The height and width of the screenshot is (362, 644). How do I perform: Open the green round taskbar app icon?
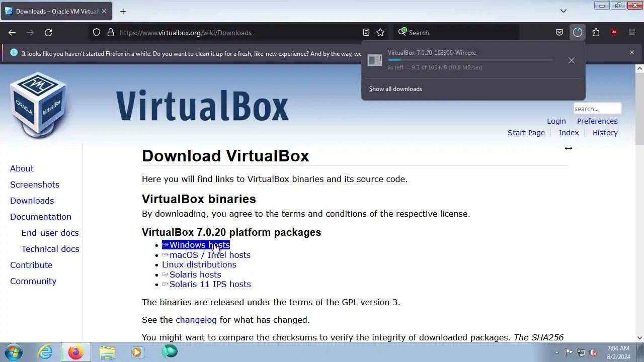(170, 351)
